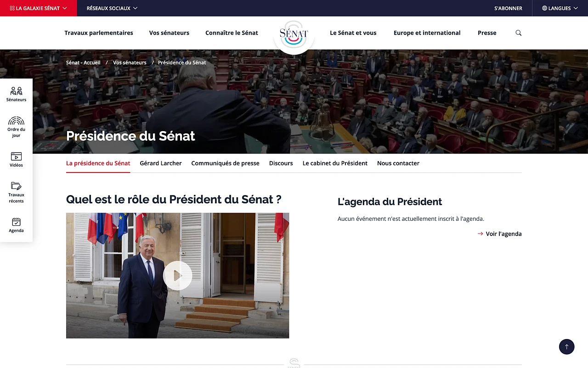Play the President role video

tap(177, 276)
